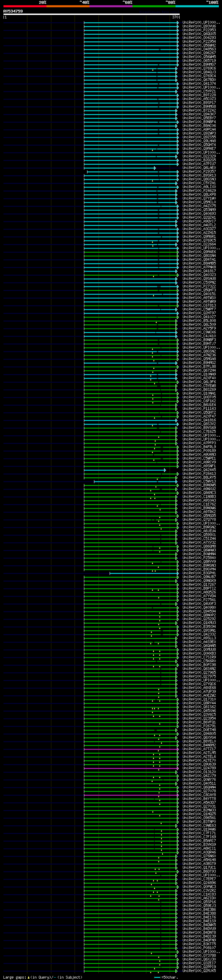Viewport: 222px width, 980px height.
Task: Select hit label UniRef100_C5WV13
Action: tap(199, 481)
